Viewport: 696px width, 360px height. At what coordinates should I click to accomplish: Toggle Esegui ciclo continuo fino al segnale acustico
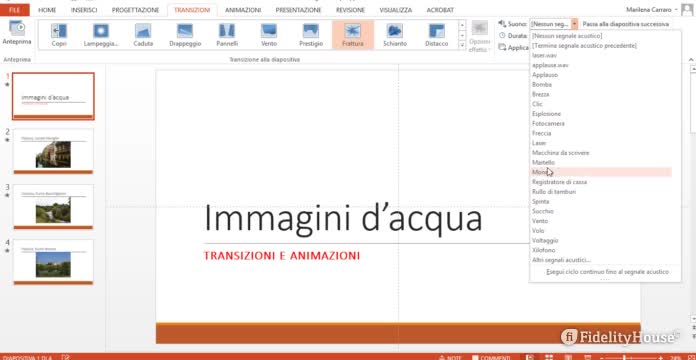pyautogui.click(x=607, y=272)
